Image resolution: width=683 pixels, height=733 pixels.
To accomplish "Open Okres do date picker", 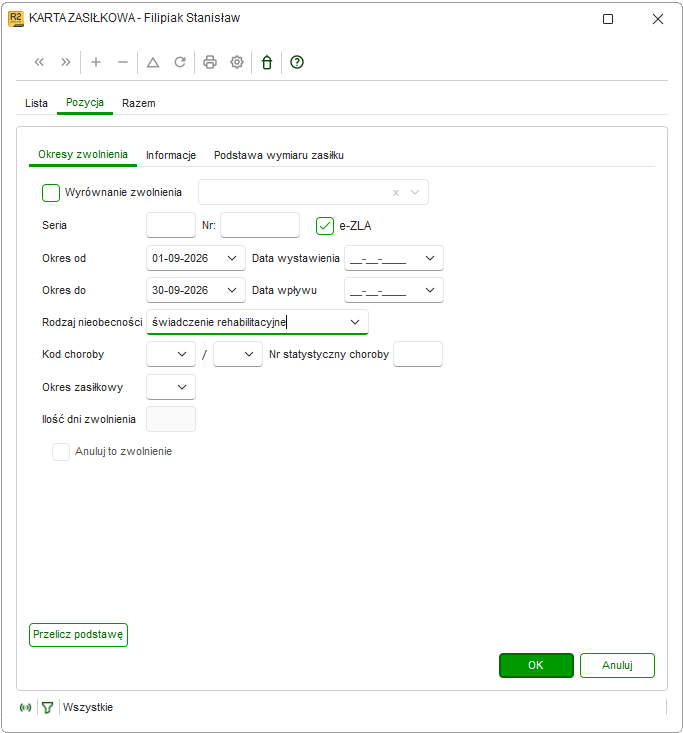I will [x=232, y=290].
